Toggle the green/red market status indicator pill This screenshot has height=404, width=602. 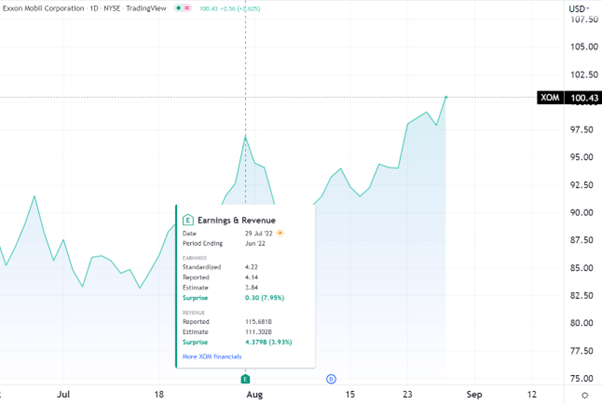182,8
